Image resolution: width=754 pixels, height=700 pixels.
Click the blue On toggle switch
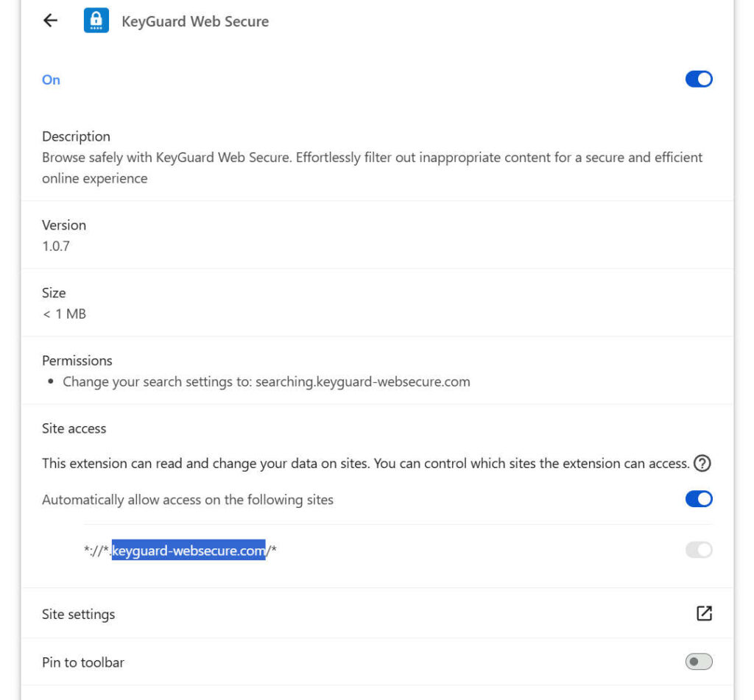698,79
